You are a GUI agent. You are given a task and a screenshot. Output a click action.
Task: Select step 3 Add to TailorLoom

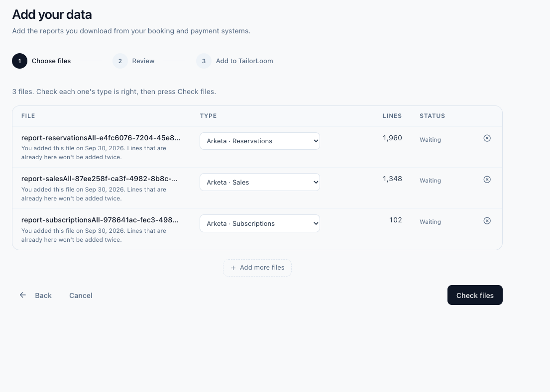point(234,61)
